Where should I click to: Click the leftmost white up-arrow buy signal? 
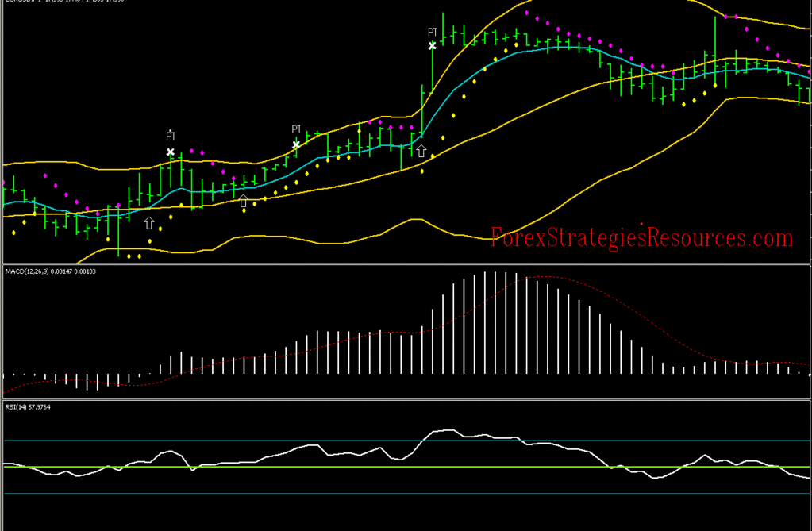pyautogui.click(x=149, y=223)
